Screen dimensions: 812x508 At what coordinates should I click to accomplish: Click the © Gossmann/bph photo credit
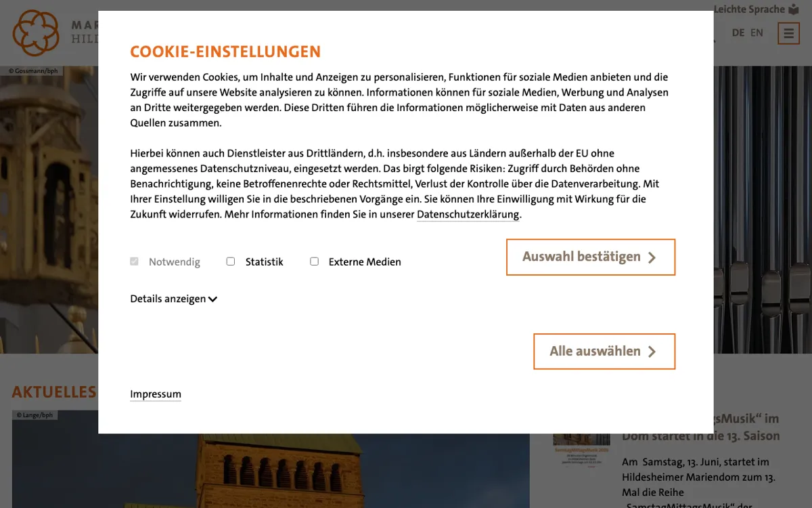[x=33, y=70]
